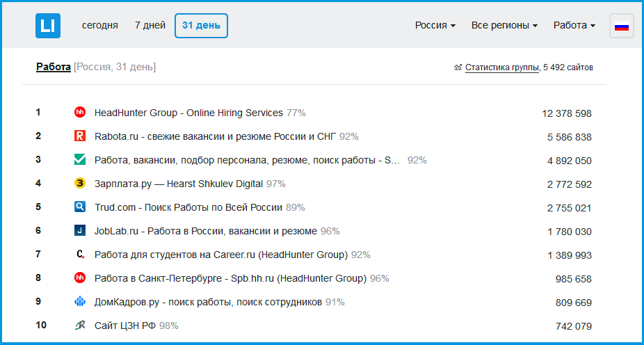Open the Russian flag language button
Viewport: 644px width, 345px height.
622,26
